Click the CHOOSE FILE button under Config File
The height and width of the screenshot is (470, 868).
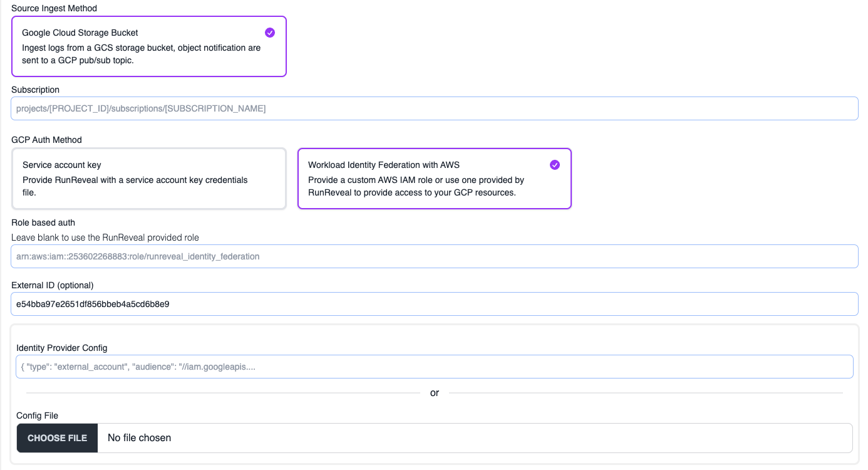pyautogui.click(x=57, y=437)
